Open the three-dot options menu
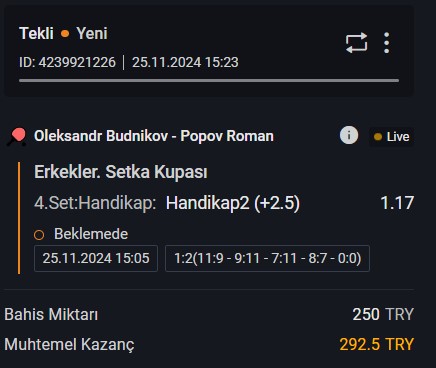Viewport: 436px width, 368px height. pyautogui.click(x=386, y=43)
